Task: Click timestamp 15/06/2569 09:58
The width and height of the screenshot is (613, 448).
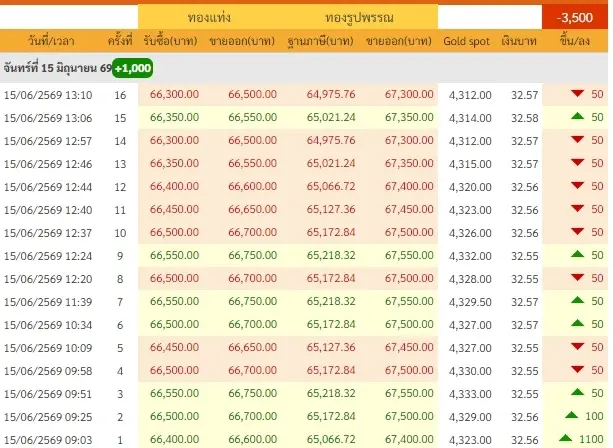Action: [x=48, y=371]
